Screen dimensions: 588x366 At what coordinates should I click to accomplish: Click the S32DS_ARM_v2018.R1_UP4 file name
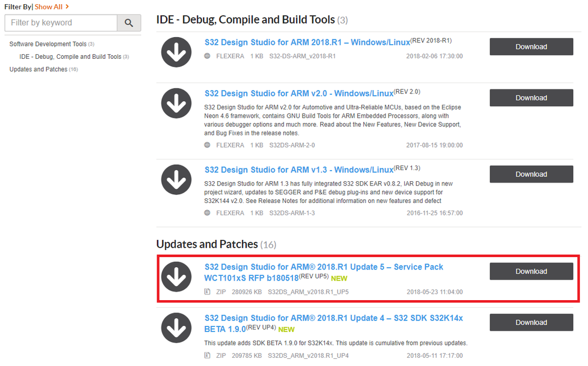pyautogui.click(x=308, y=355)
